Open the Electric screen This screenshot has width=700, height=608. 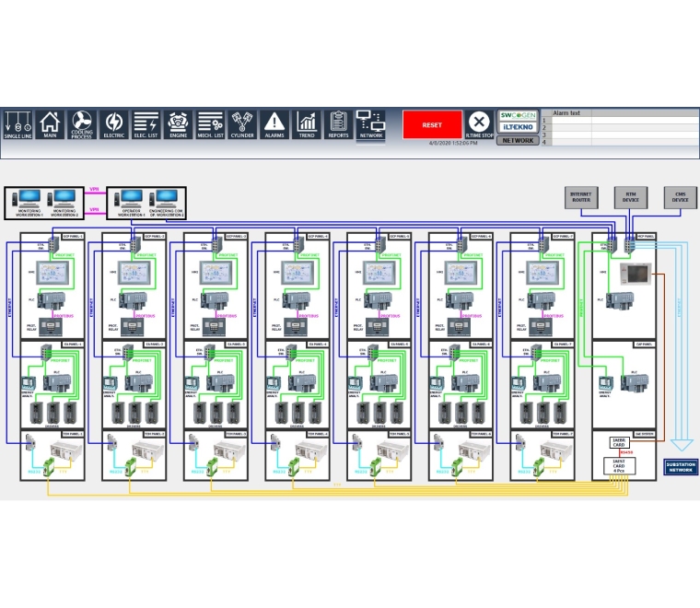click(114, 124)
